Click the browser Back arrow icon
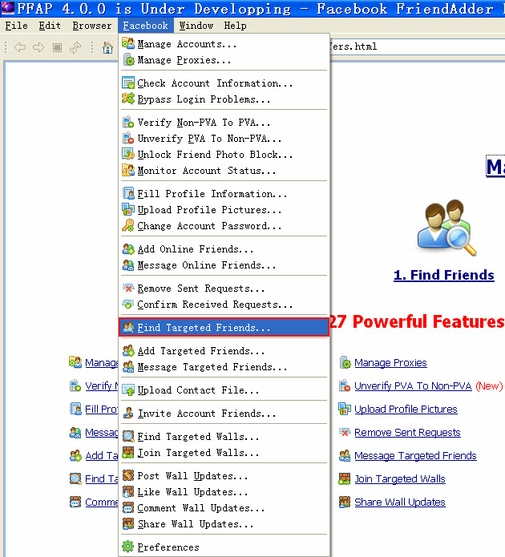 (20, 47)
